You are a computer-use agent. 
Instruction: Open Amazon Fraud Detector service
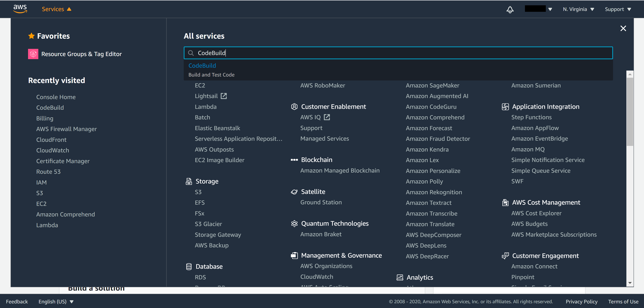438,139
